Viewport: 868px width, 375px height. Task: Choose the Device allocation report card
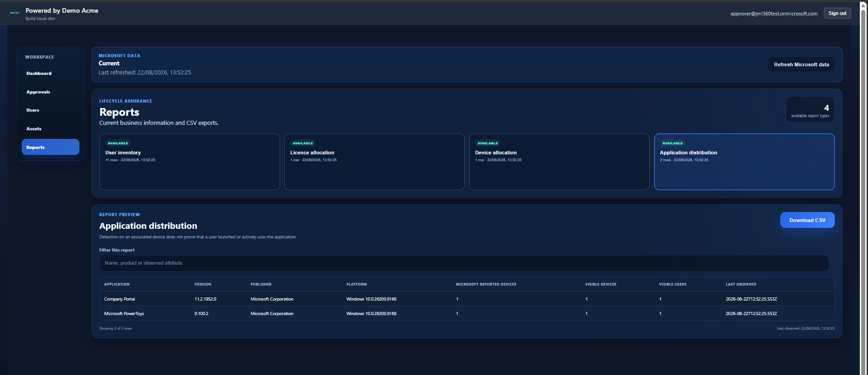(559, 162)
